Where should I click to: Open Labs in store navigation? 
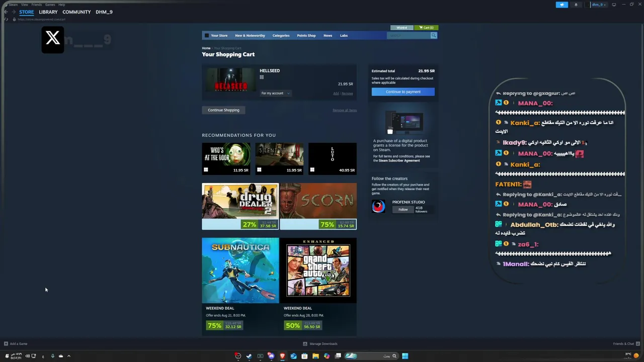pos(344,36)
